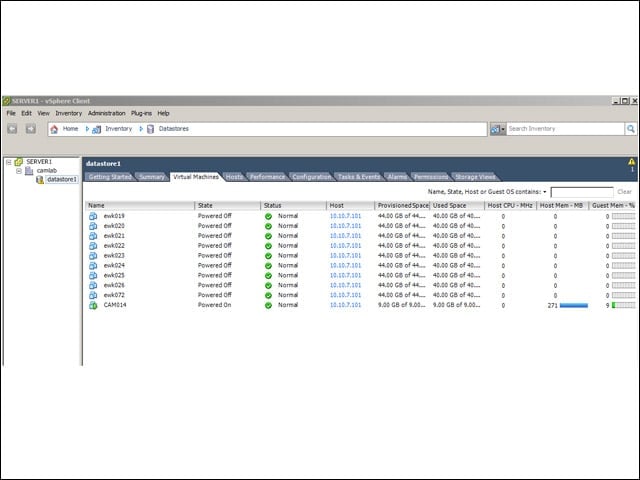Select the datastore1 tree label
The image size is (640, 480).
click(x=62, y=180)
